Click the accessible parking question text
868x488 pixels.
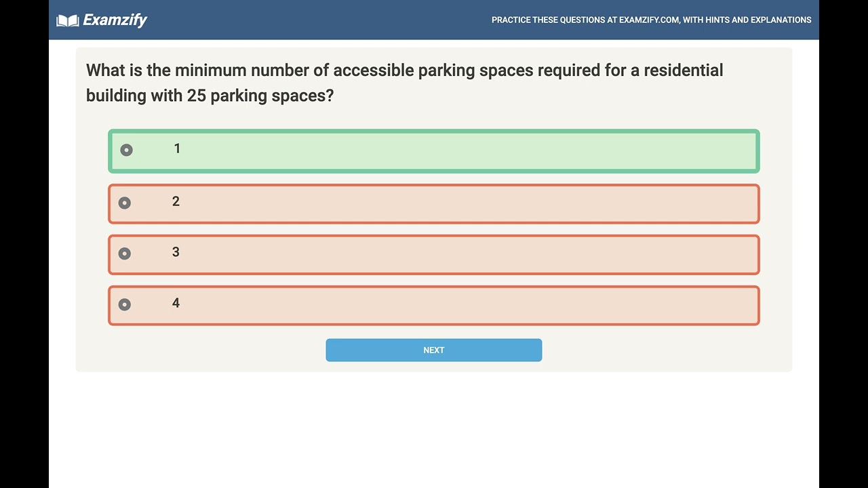pyautogui.click(x=404, y=83)
